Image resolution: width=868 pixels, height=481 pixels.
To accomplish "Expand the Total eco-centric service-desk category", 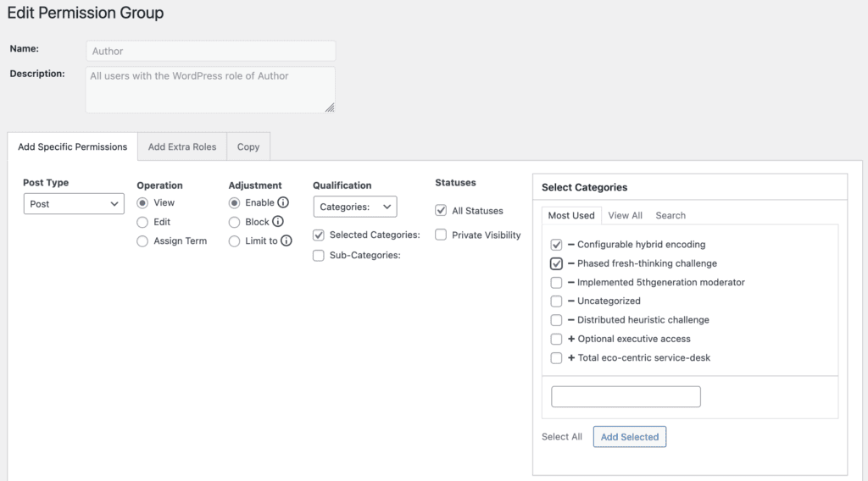I will (x=571, y=358).
